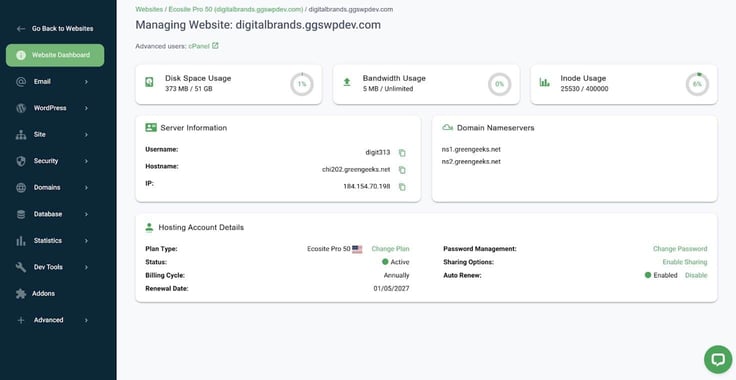Image resolution: width=736 pixels, height=380 pixels.
Task: Copy the username digit313 with copy icon
Action: (402, 153)
